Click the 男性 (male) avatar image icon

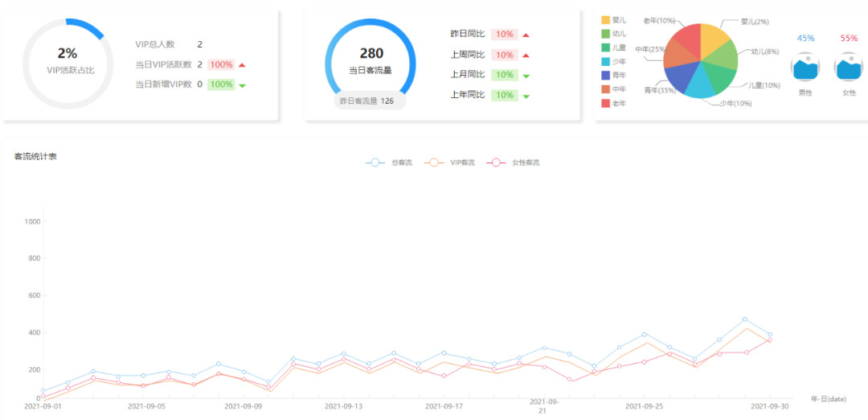click(x=805, y=68)
